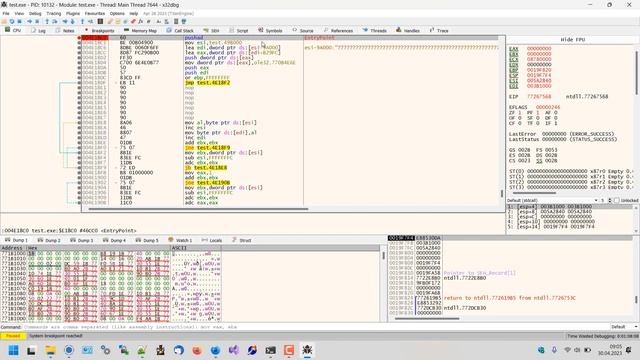Open Firefox from the taskbar
The image size is (640, 360).
(197, 350)
